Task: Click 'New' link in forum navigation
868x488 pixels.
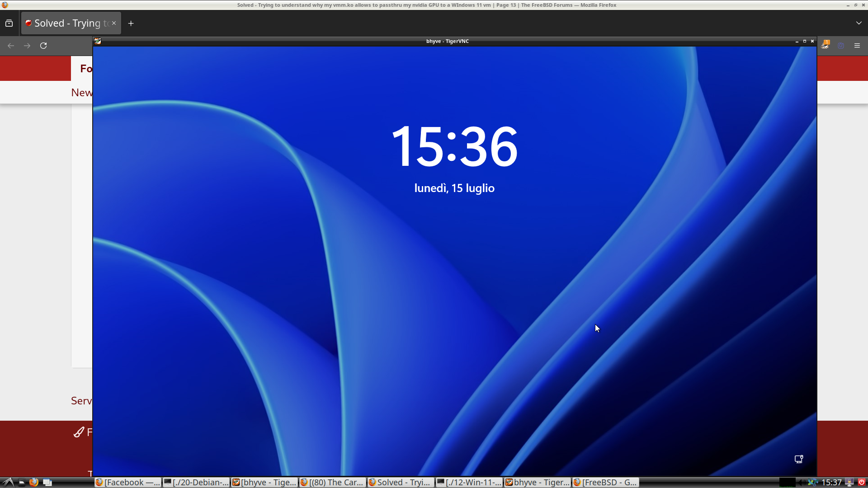Action: coord(82,93)
